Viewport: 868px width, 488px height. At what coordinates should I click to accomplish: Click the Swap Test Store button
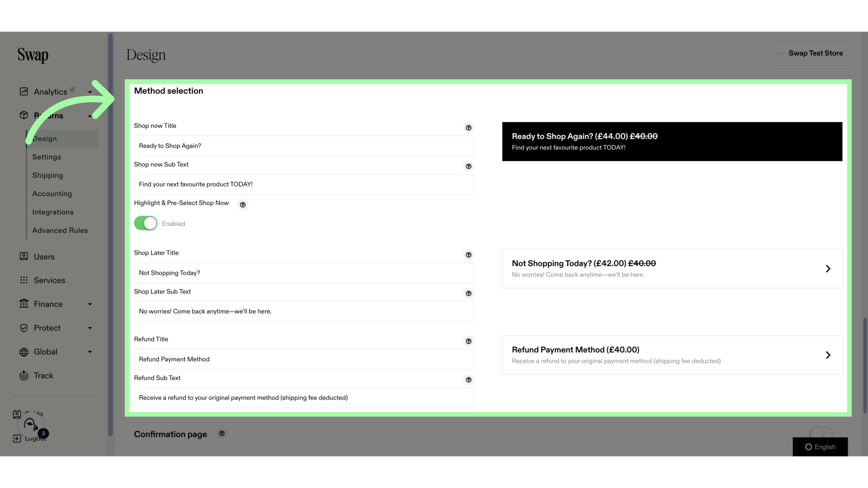[816, 54]
